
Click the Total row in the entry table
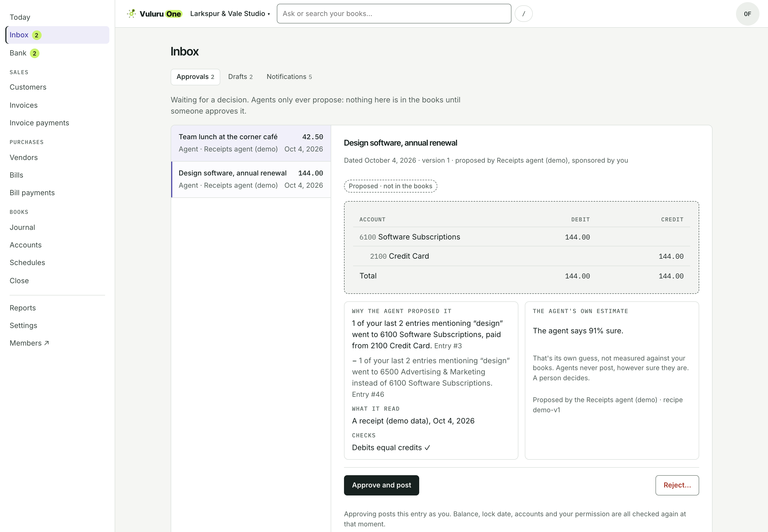pos(521,276)
